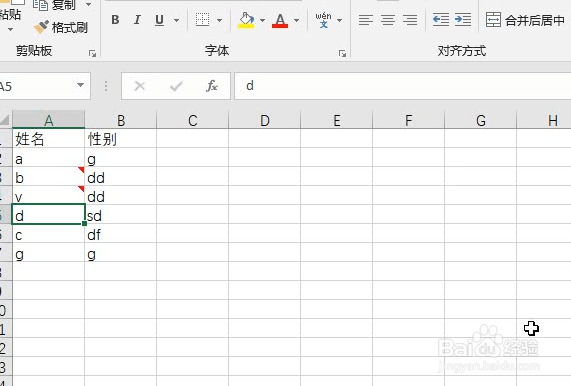
Task: Align text left
Action: point(366,20)
